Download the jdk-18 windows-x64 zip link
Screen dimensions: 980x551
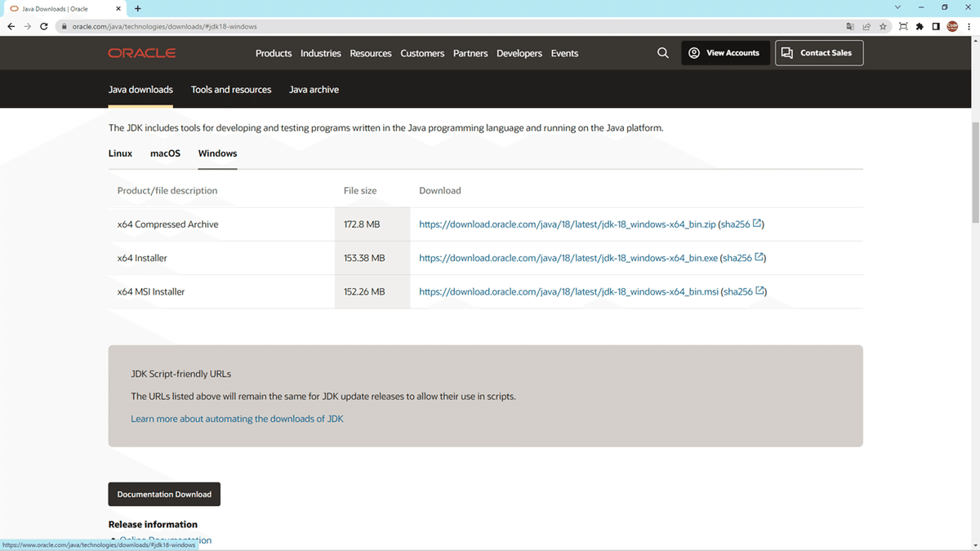568,224
